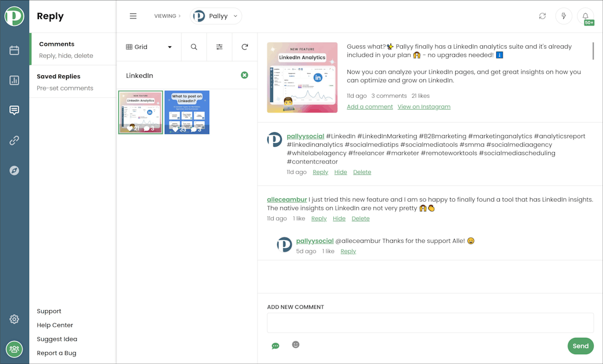Open pallyysocial username on hashtag comment

tap(306, 136)
